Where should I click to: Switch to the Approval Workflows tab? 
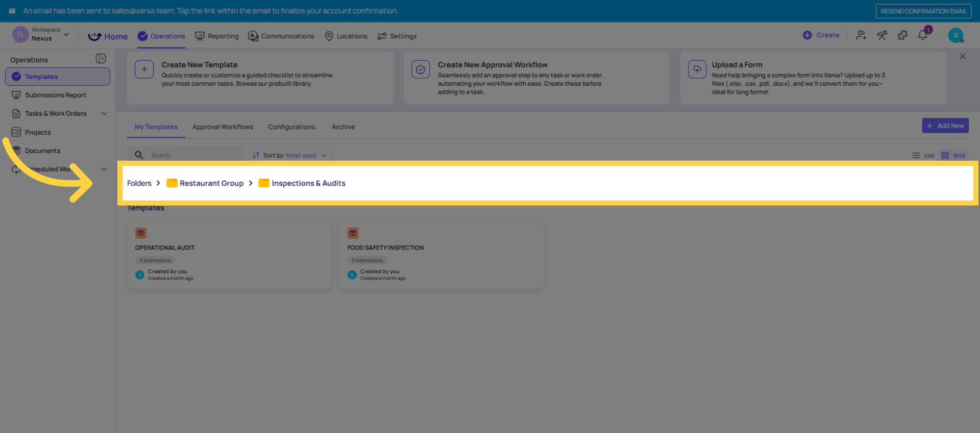point(223,127)
